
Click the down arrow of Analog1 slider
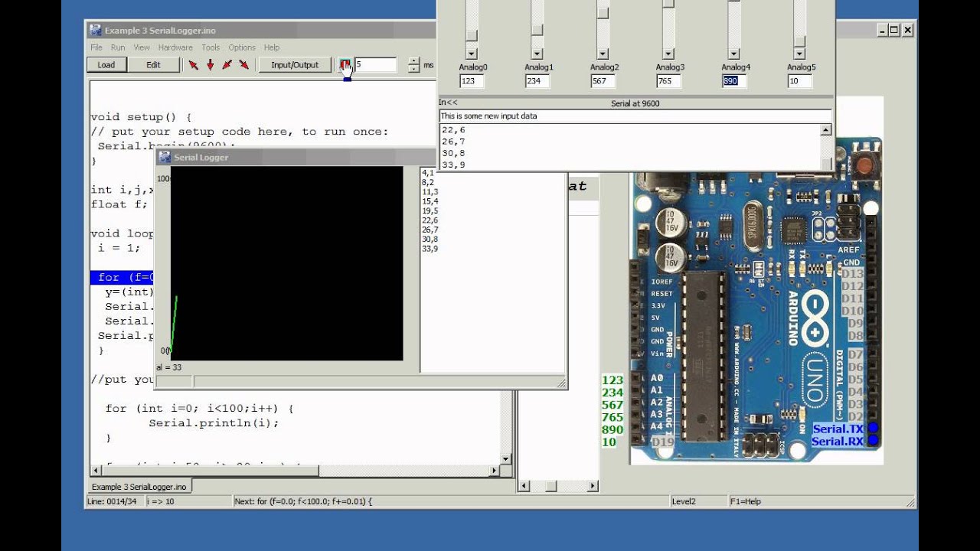[537, 54]
